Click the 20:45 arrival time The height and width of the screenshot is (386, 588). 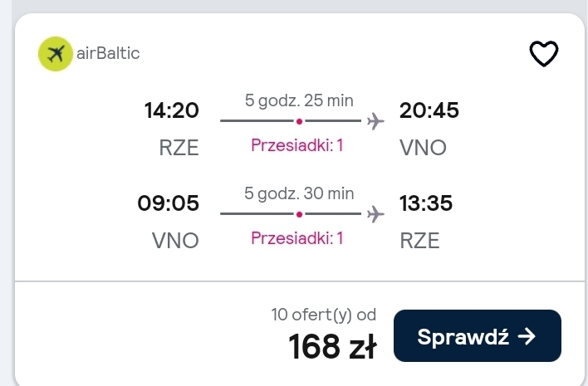coord(429,110)
